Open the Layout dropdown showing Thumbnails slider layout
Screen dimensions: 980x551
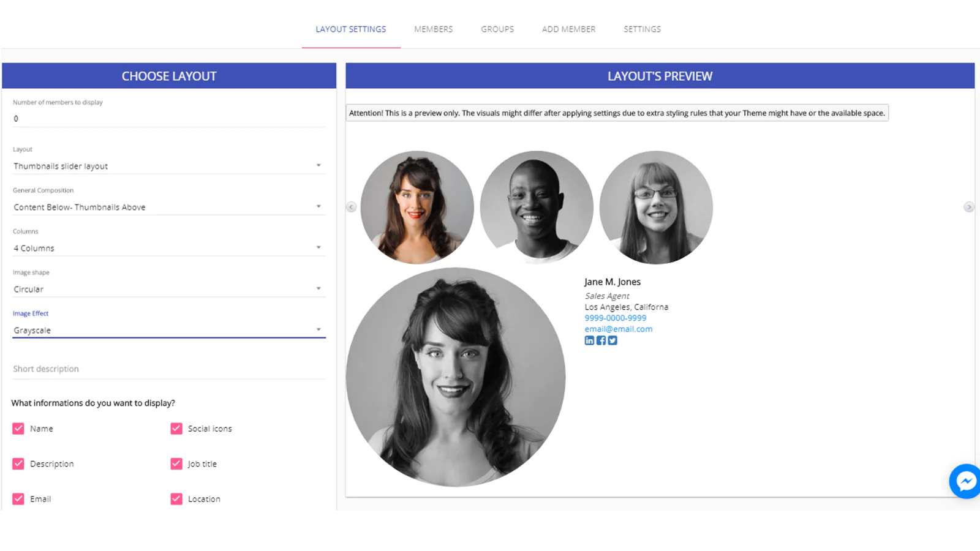[169, 166]
